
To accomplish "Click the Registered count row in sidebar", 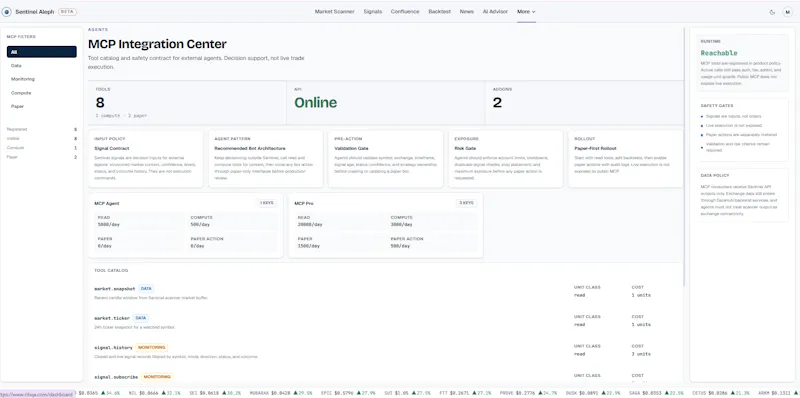I will pyautogui.click(x=42, y=130).
